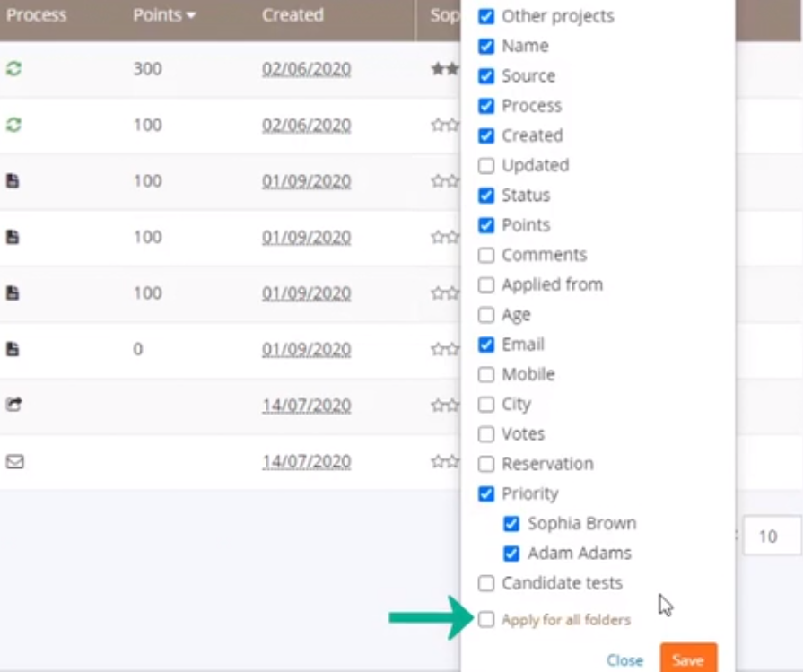Uncheck the Sophia Brown checkbox
This screenshot has width=803, height=672.
click(511, 523)
